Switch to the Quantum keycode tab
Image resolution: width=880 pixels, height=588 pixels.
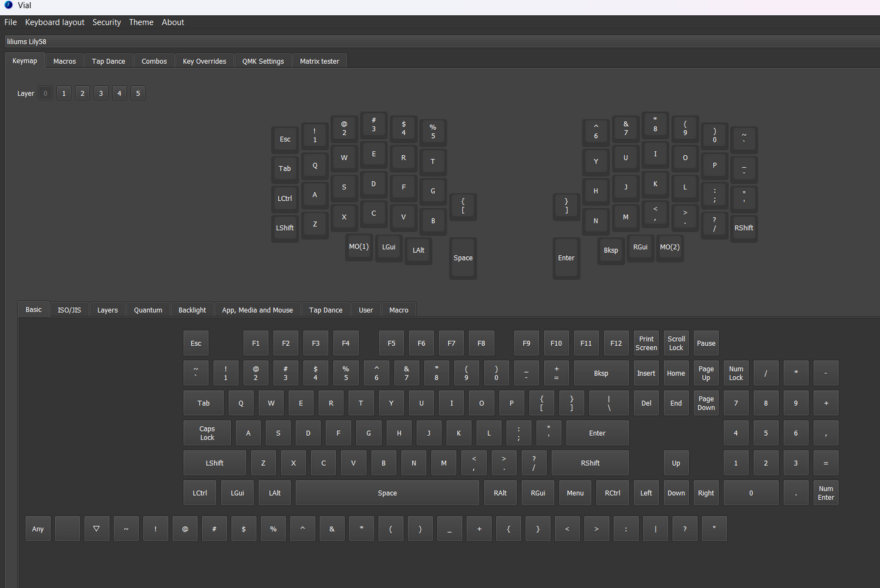[x=148, y=310]
